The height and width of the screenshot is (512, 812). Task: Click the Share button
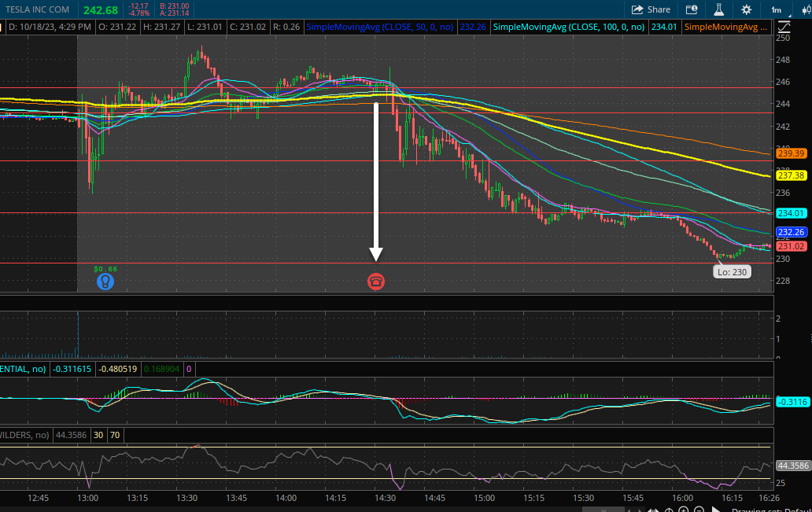651,9
